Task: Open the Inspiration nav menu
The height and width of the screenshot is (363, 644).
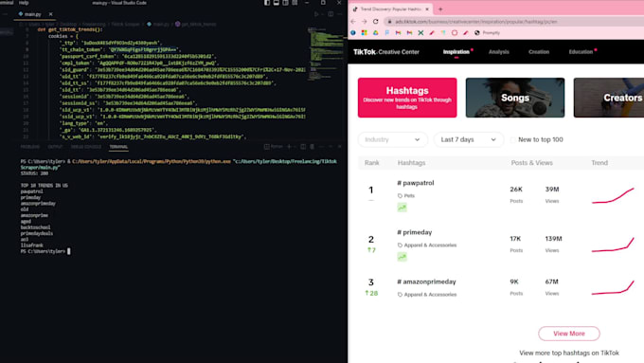Action: pos(456,52)
